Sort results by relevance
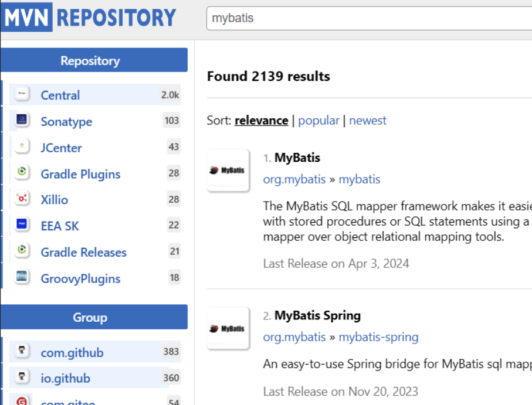 (261, 120)
